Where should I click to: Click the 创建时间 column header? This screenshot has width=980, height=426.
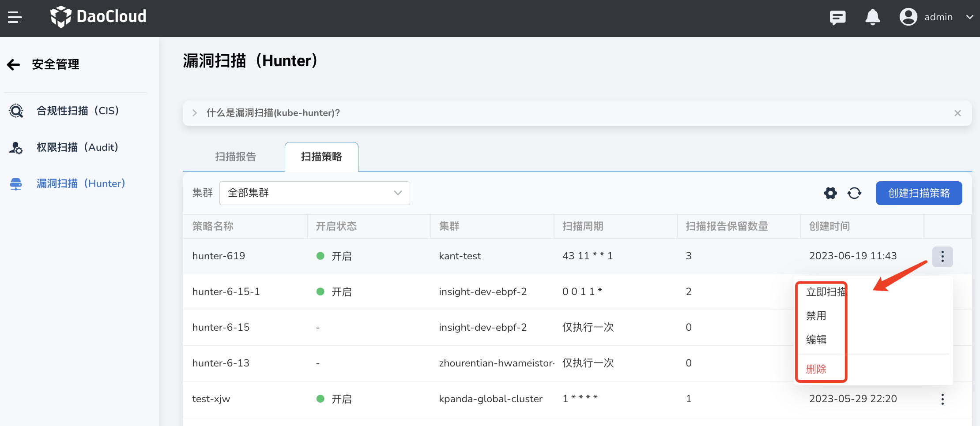[x=829, y=226]
